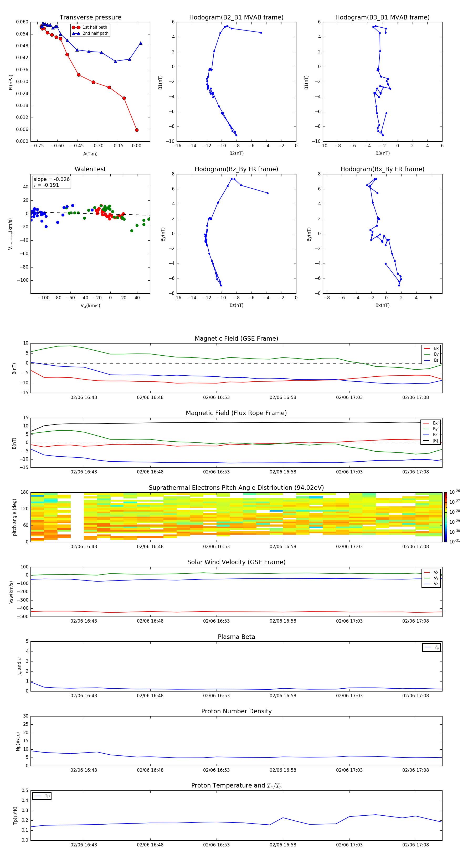Screen dimensions: 473x868
Task: Click the 'r = -0.191' annotation text
Action: coord(47,185)
